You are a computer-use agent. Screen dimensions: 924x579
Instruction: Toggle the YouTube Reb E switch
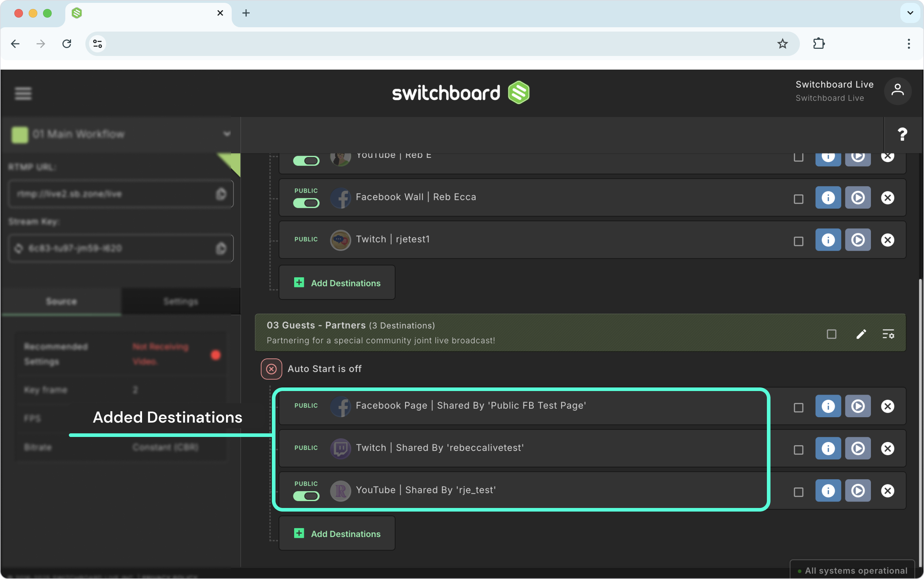(306, 160)
